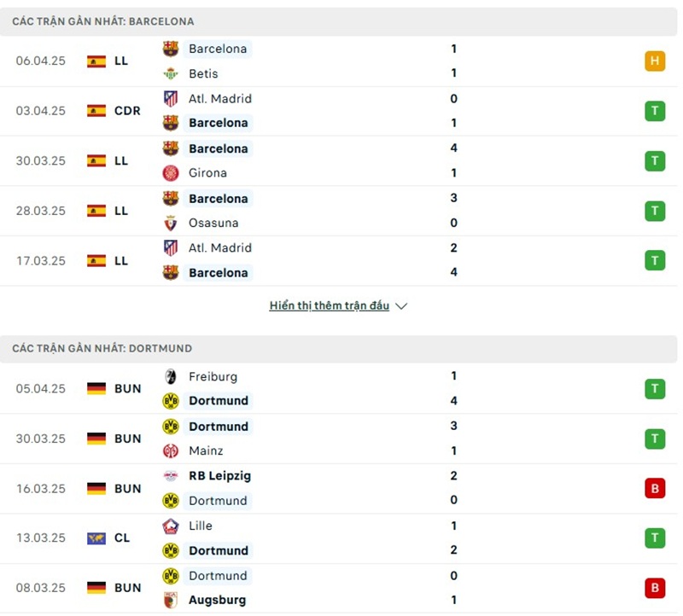
Task: Open the Girona club logo
Action: 168,172
